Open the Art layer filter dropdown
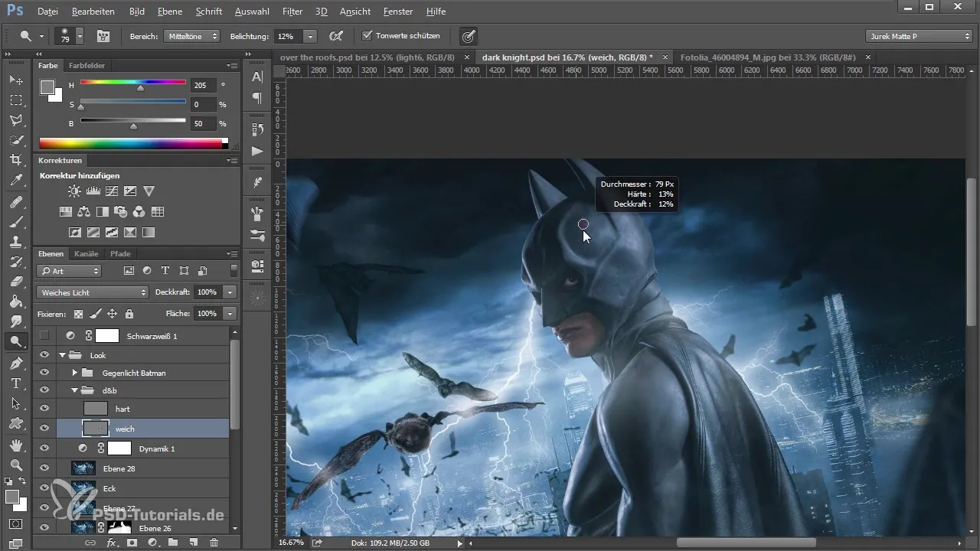 (69, 271)
